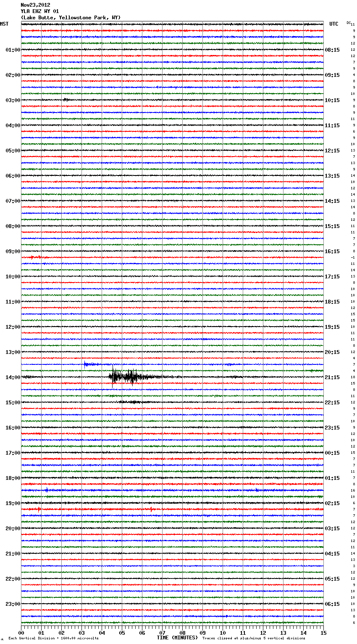
Task: Click the "14:15" UTC time label
Action: pos(332,201)
